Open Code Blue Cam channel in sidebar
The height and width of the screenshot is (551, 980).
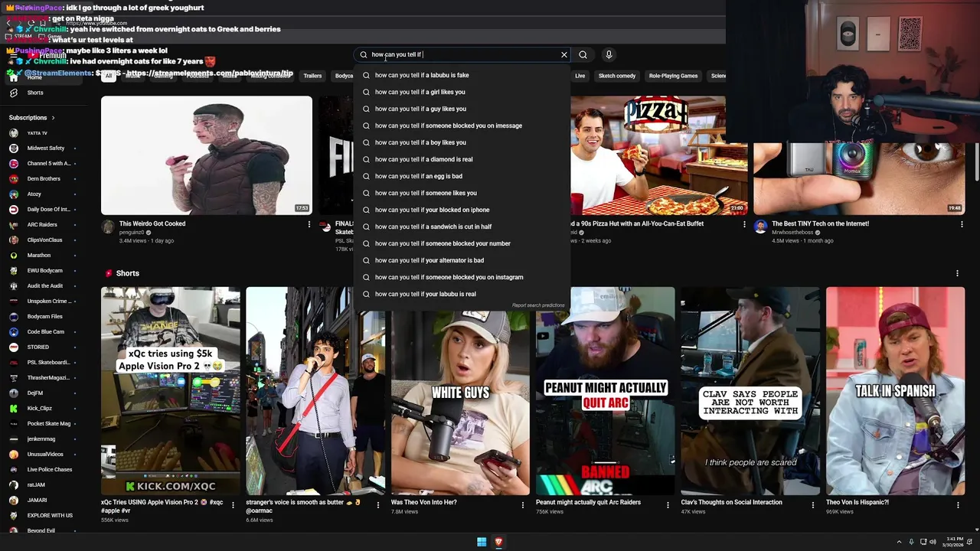[43, 332]
